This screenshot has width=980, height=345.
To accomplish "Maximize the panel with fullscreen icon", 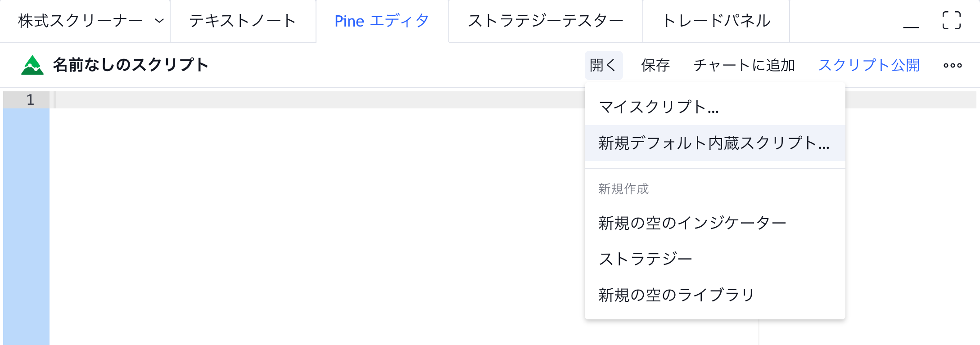I will pos(951,21).
